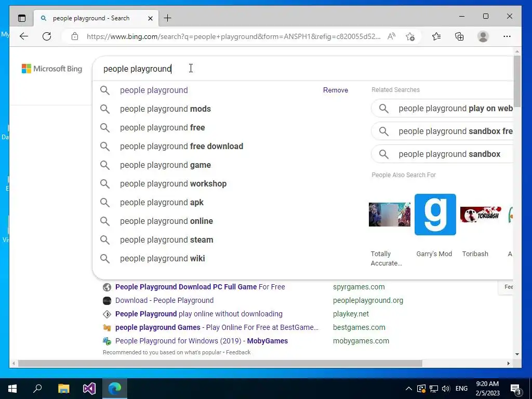View site information lock icon
532x399 pixels.
click(75, 36)
